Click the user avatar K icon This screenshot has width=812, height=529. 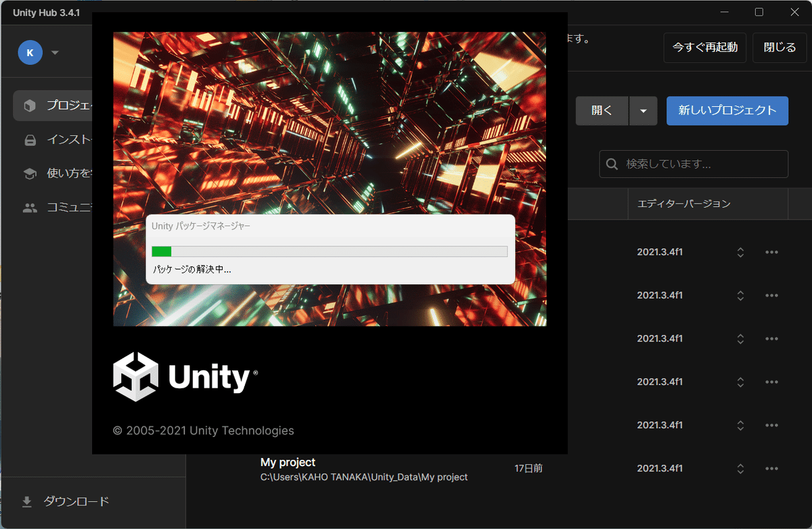(30, 52)
